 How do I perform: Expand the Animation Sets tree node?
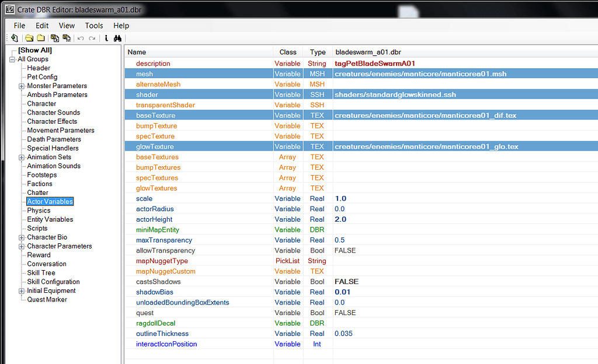click(22, 157)
